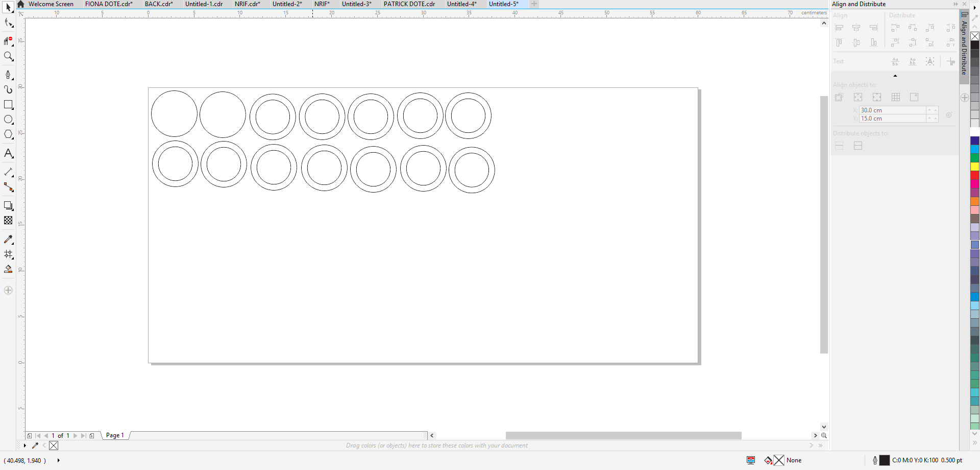Click the text bounding box alignment icon
The width and height of the screenshot is (980, 470).
(x=930, y=61)
